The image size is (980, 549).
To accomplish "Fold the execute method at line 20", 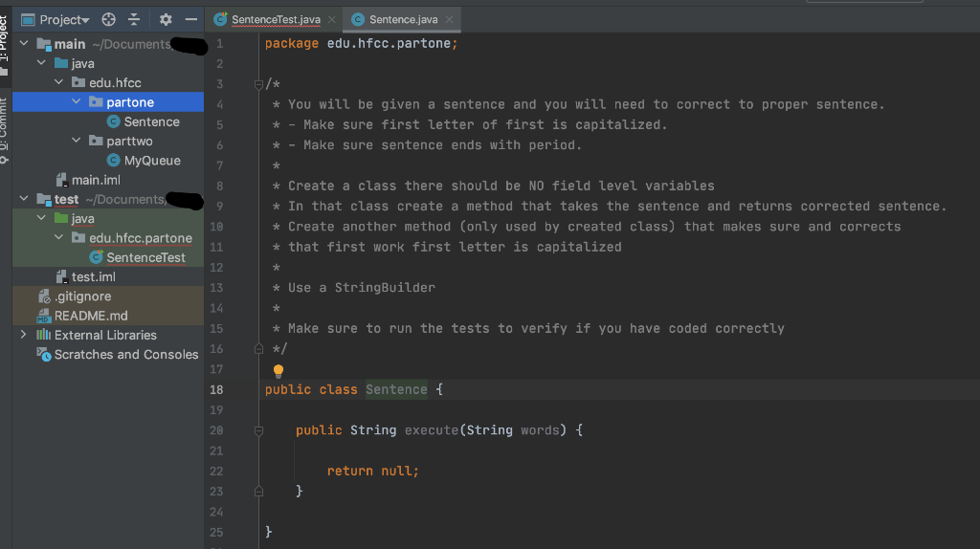I will tap(258, 430).
